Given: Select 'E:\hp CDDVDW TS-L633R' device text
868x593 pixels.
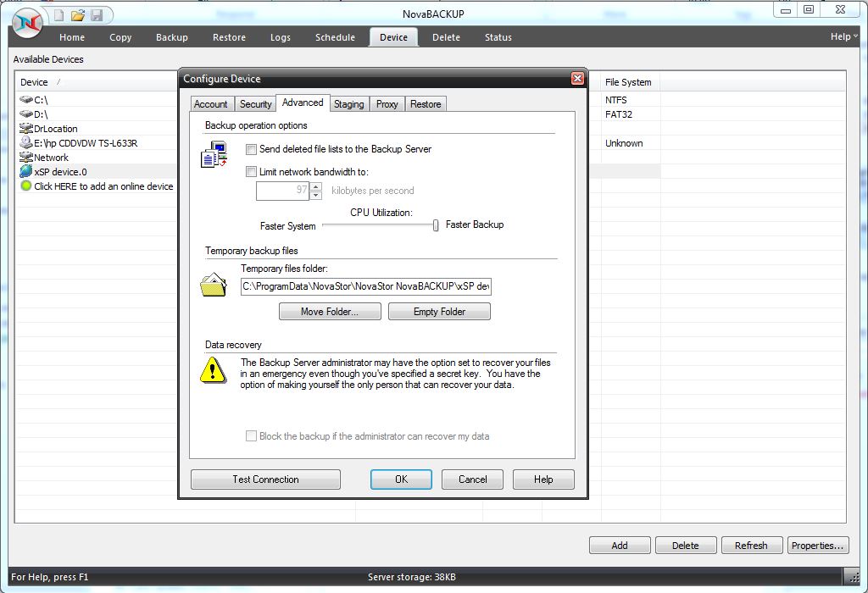Looking at the screenshot, I should pos(86,143).
